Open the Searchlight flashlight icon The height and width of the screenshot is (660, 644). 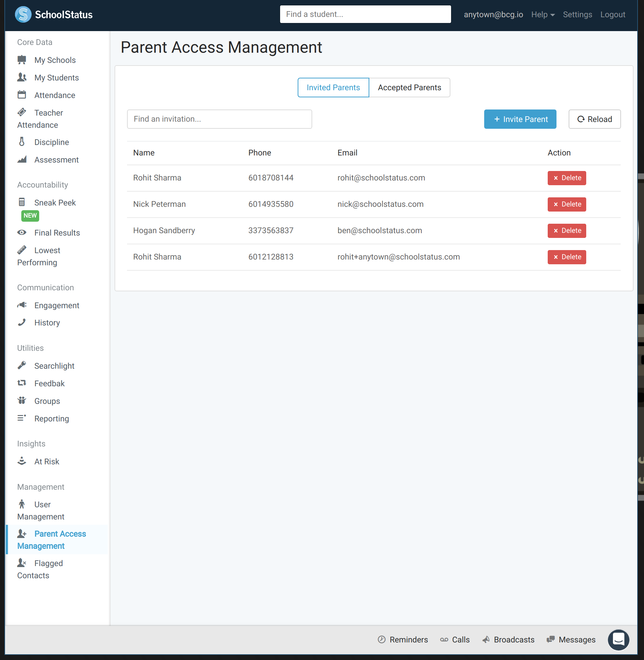22,365
